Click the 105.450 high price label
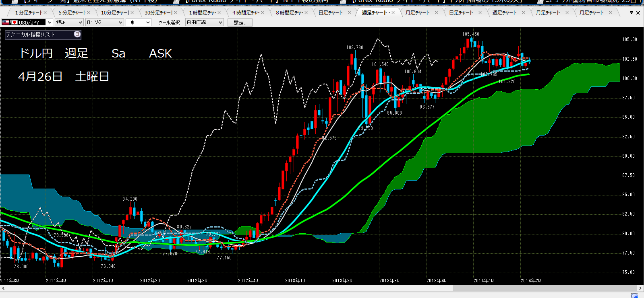 470,34
